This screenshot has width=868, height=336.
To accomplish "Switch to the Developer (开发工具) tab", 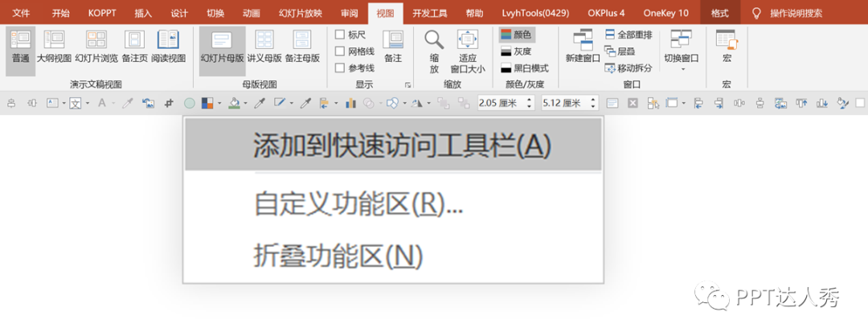I will (x=429, y=14).
